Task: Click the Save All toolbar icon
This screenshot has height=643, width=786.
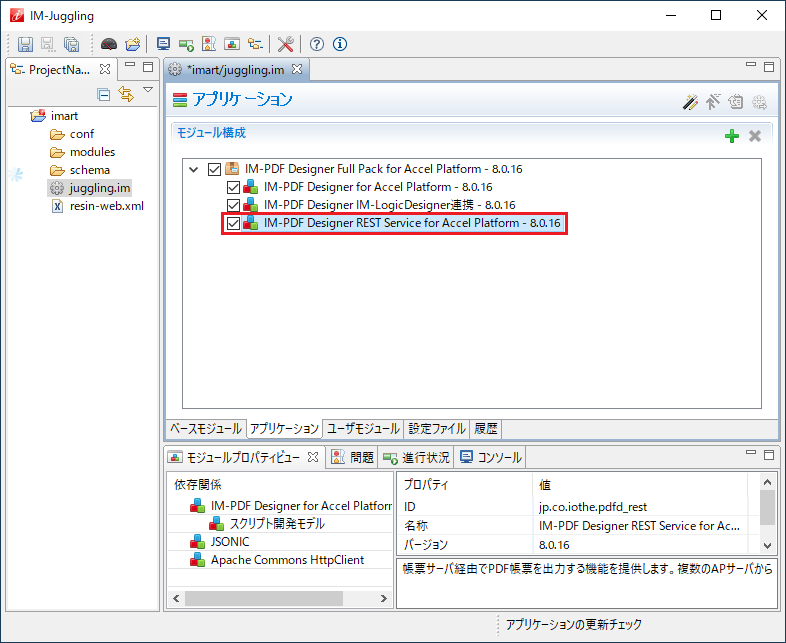Action: (x=72, y=44)
